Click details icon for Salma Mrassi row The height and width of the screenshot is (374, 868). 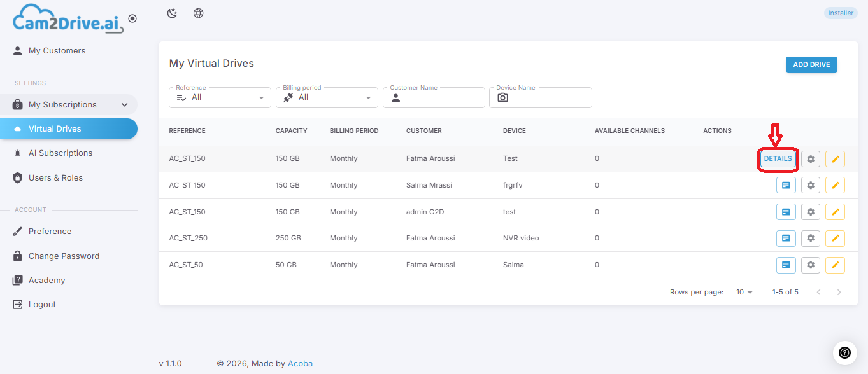pyautogui.click(x=786, y=185)
